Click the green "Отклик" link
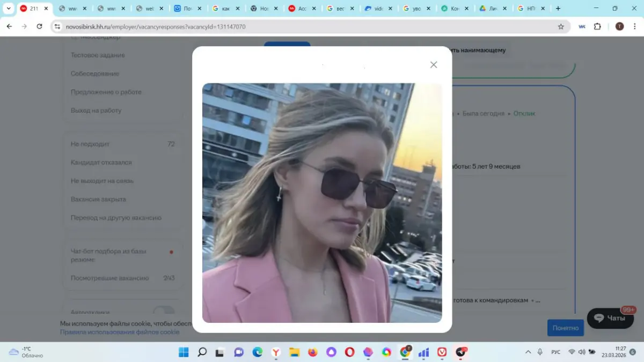The height and width of the screenshot is (362, 644). (x=524, y=114)
